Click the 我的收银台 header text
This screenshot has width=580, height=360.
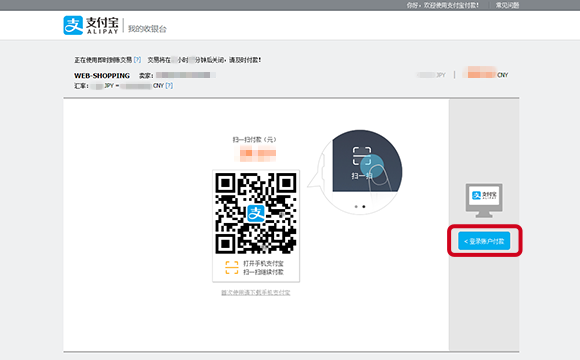147,29
